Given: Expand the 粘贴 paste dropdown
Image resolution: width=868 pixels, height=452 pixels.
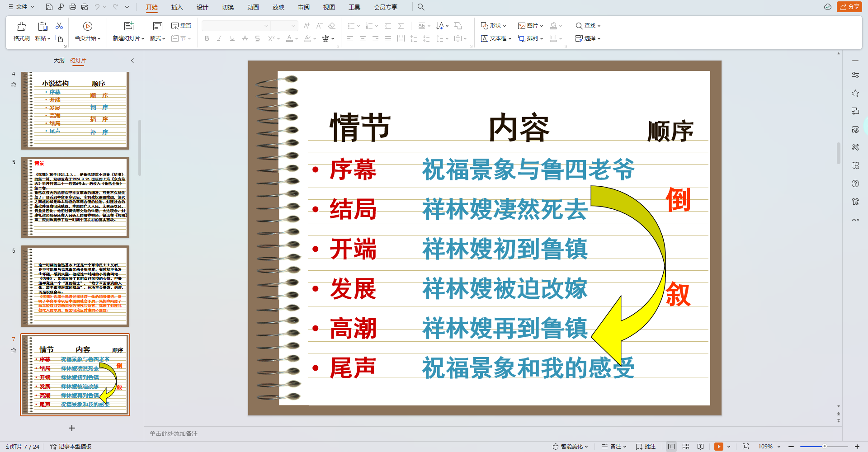Looking at the screenshot, I should pos(42,38).
